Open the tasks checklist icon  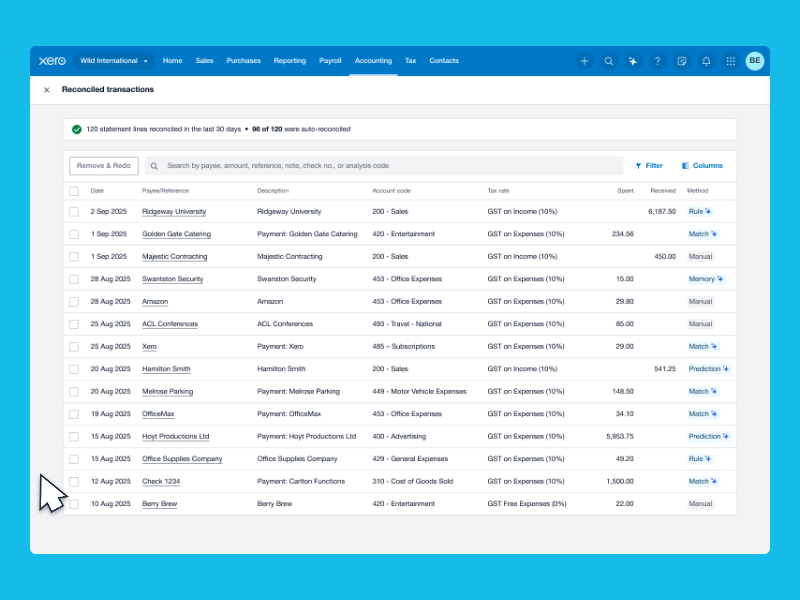682,61
